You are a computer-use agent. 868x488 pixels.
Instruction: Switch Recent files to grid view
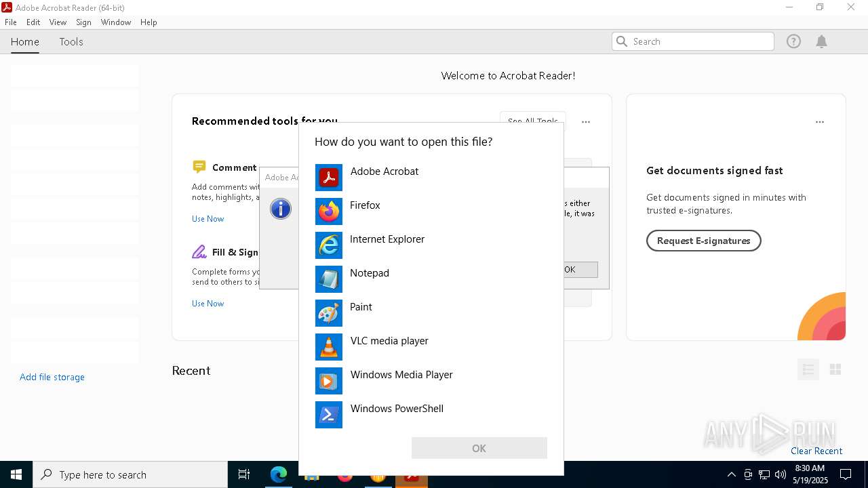point(835,369)
